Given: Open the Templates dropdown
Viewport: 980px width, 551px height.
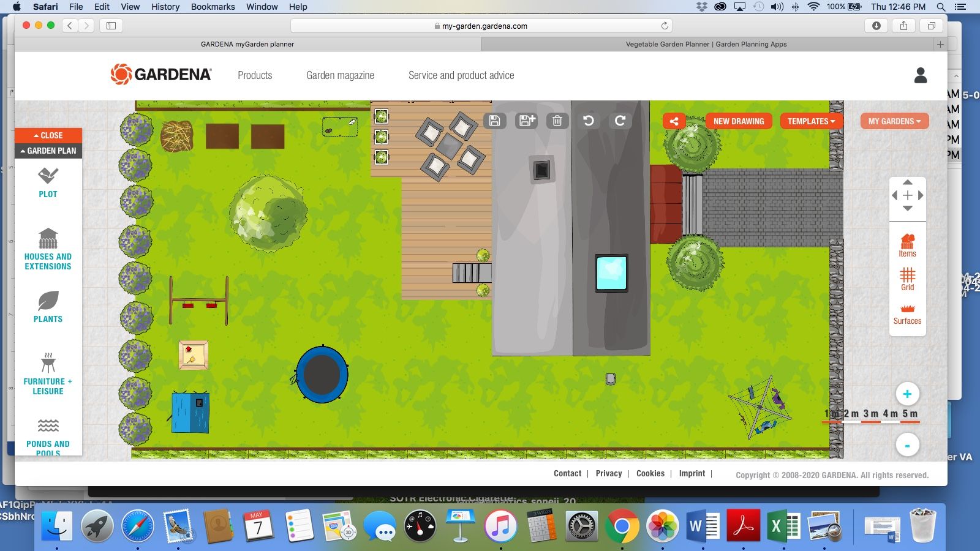Looking at the screenshot, I should click(x=811, y=121).
